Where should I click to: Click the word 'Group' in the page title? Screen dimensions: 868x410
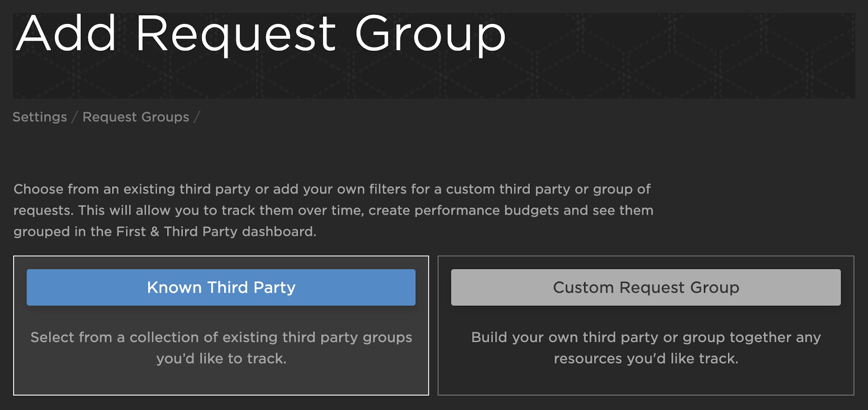pos(430,34)
